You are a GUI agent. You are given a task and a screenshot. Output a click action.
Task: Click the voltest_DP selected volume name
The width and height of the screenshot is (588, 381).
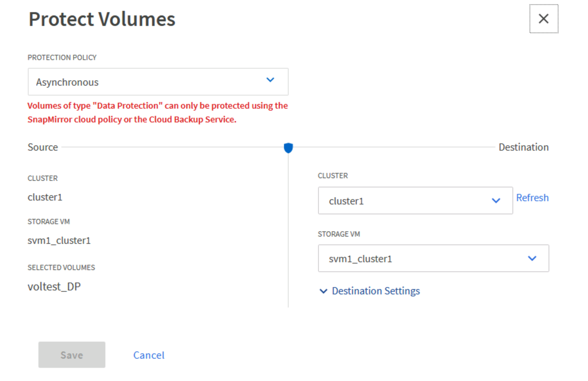(54, 287)
